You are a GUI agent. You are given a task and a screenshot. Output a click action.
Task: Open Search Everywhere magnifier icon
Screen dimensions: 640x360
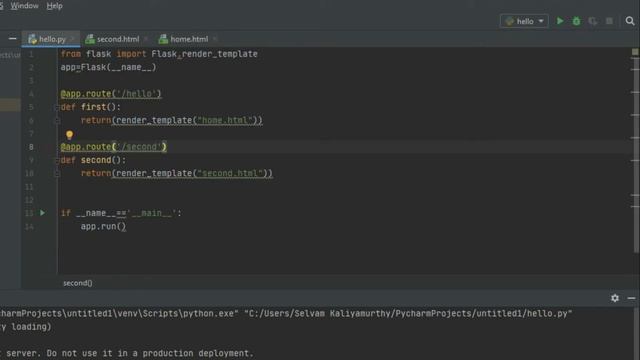(x=630, y=21)
